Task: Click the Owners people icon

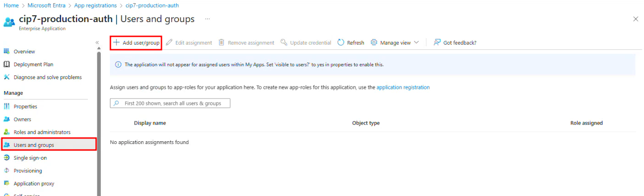Action: [x=7, y=119]
